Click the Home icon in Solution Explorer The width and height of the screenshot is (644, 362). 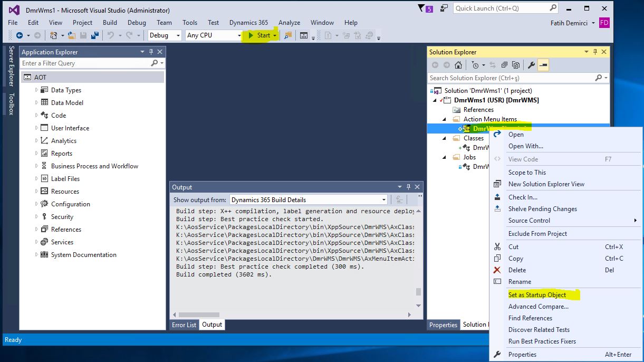(458, 65)
